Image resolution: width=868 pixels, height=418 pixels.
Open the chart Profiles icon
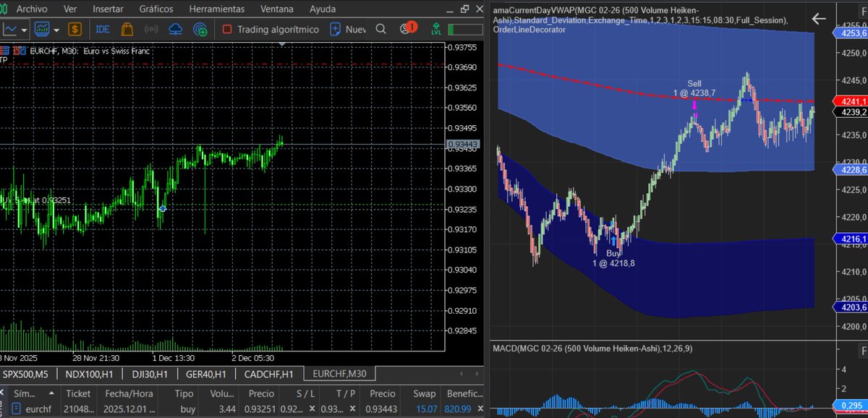point(41,30)
